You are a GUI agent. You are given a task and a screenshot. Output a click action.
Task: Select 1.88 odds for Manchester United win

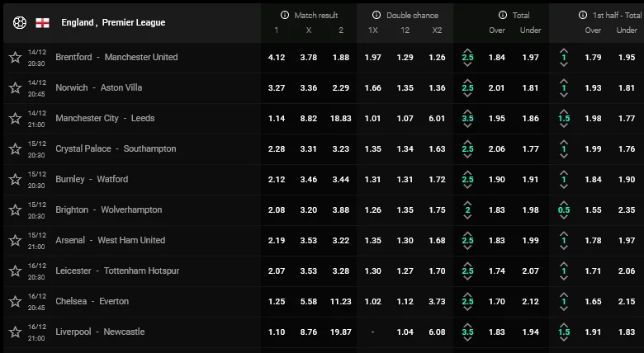coord(339,58)
